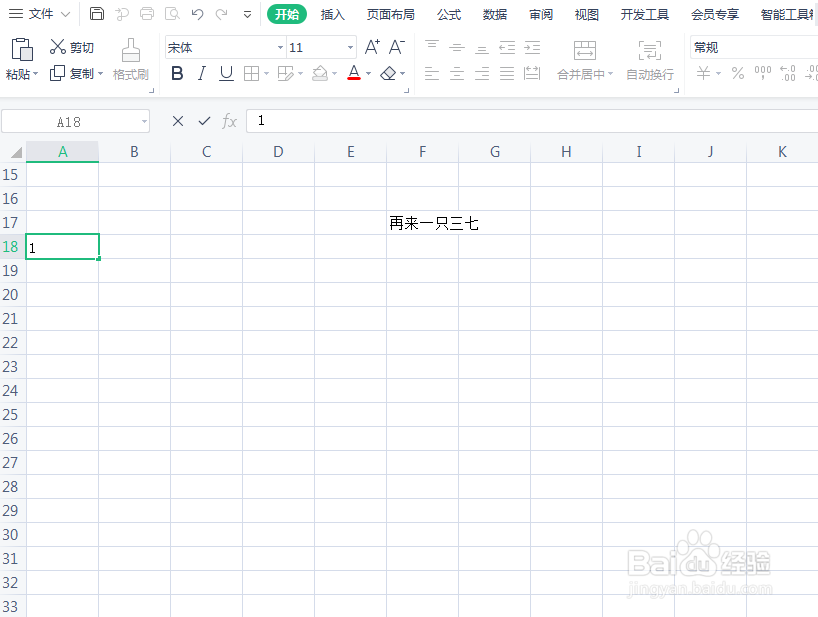Toggle Italic formatting
This screenshot has height=617, width=818.
(201, 74)
